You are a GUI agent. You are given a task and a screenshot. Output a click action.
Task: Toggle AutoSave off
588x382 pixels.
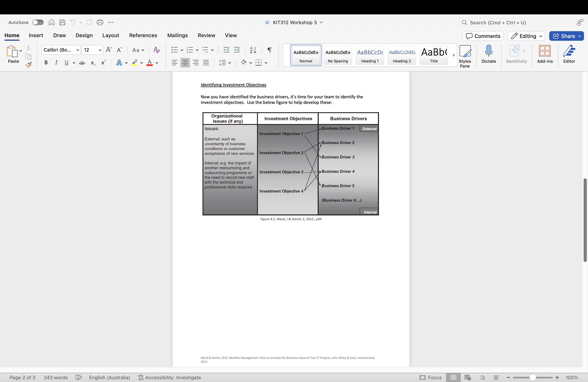click(x=38, y=22)
